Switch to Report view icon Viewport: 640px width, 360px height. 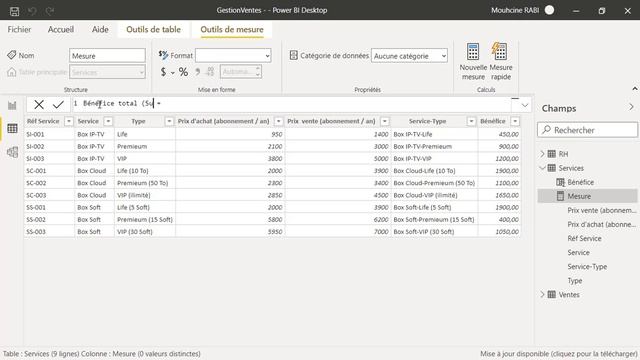pyautogui.click(x=12, y=105)
